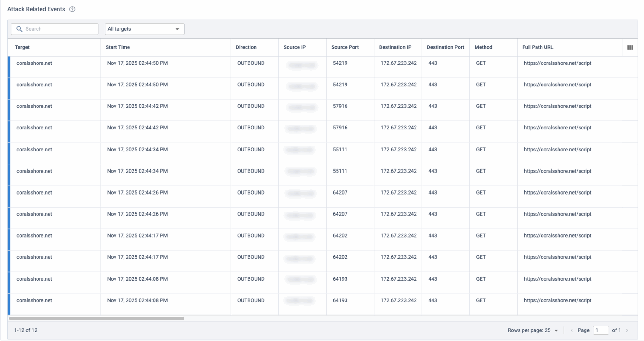Click the All targets dropdown arrow
The image size is (644, 341).
click(177, 29)
